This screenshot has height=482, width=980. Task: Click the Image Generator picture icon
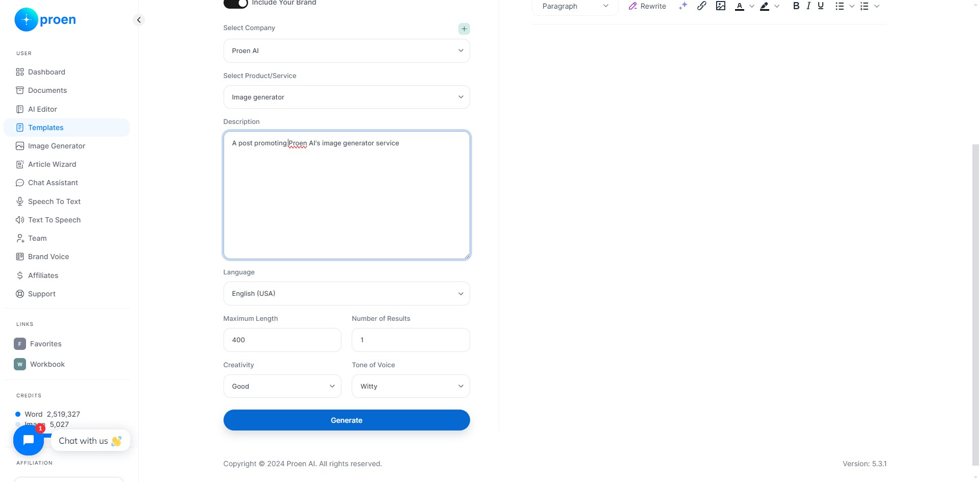click(20, 146)
